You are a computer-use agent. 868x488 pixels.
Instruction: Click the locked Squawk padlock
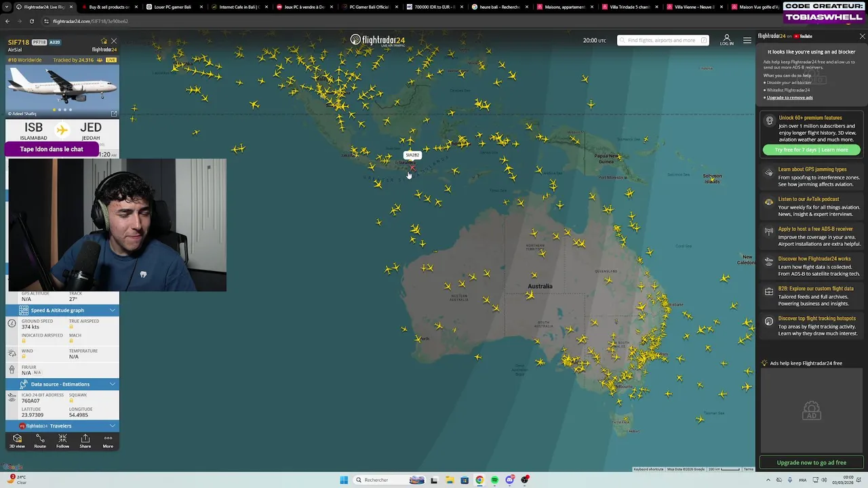point(71,401)
